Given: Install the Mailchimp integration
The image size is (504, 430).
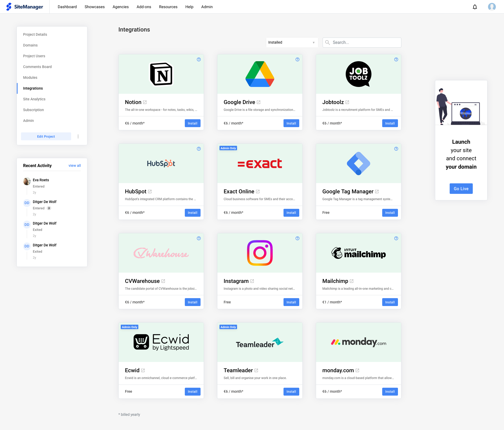Looking at the screenshot, I should tap(390, 302).
